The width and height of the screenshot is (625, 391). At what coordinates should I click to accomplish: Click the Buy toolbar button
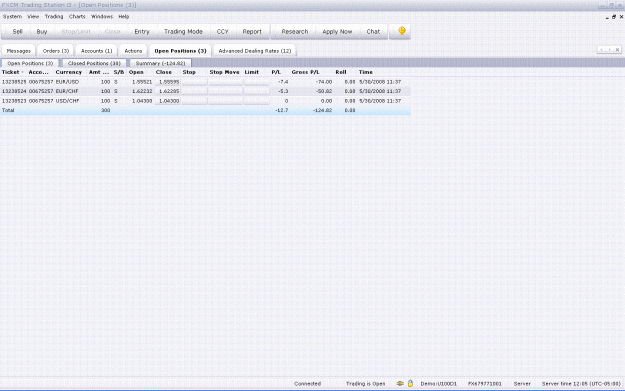(42, 31)
